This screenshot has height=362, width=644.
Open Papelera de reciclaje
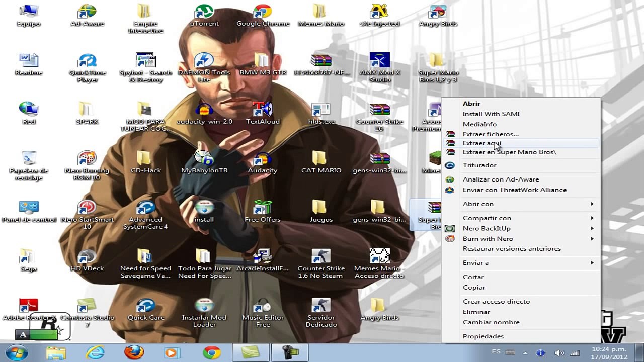[x=29, y=165]
